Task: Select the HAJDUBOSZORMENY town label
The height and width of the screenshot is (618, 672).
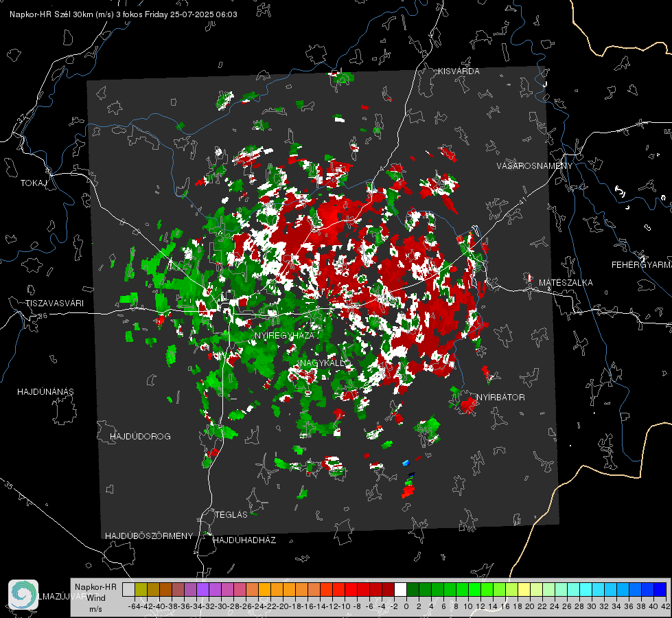Action: (149, 536)
